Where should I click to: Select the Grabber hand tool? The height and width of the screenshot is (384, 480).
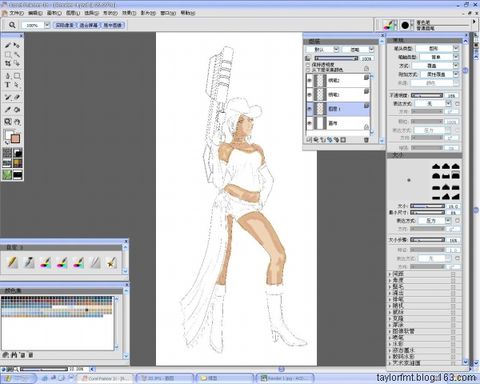pos(17,122)
